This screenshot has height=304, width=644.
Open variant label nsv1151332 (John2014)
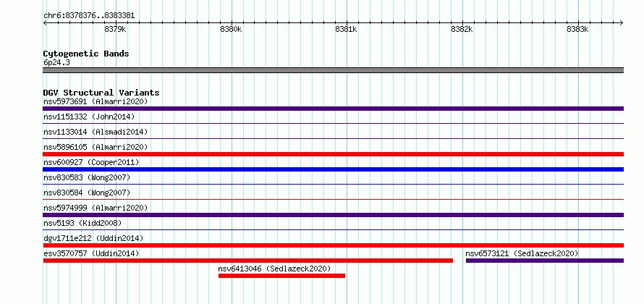point(89,117)
